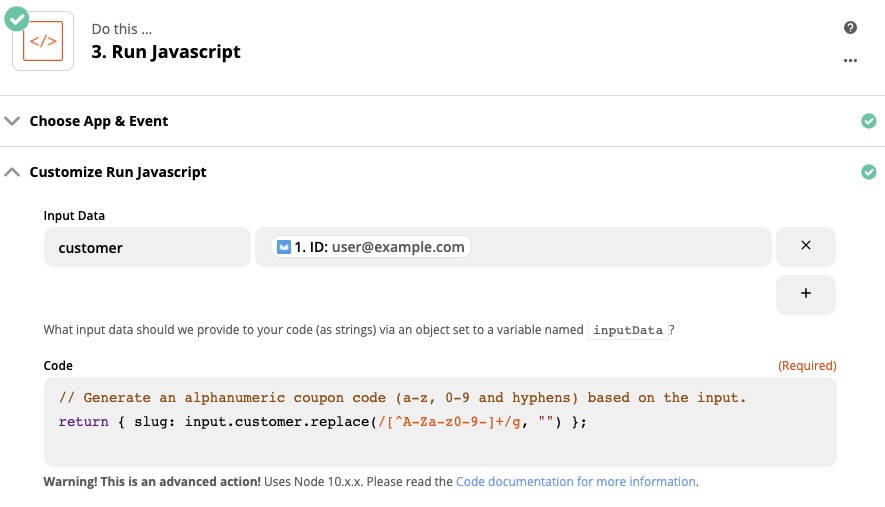Expand the Choose App & Event chevron
885x507 pixels.
pyautogui.click(x=12, y=121)
